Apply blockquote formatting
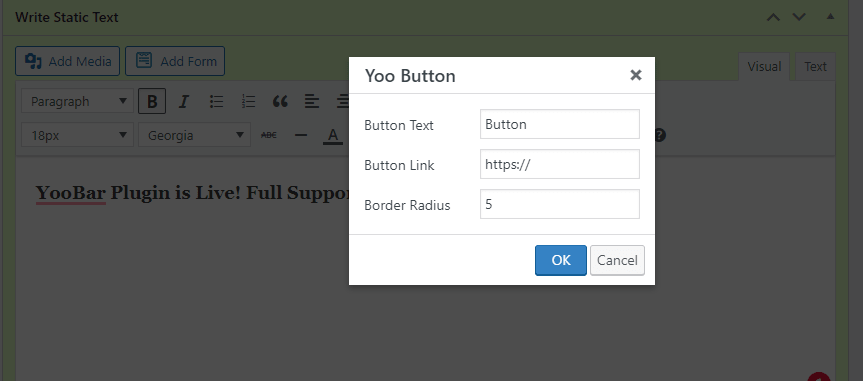Image resolution: width=863 pixels, height=381 pixels. 280,101
